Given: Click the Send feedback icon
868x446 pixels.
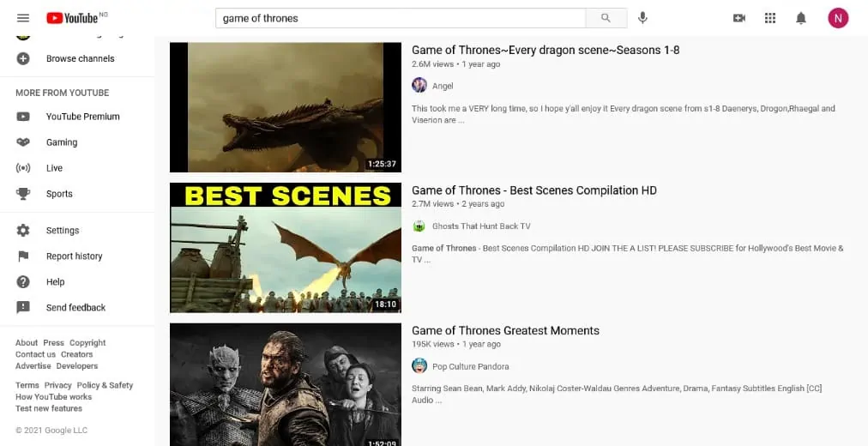Looking at the screenshot, I should click(x=23, y=308).
